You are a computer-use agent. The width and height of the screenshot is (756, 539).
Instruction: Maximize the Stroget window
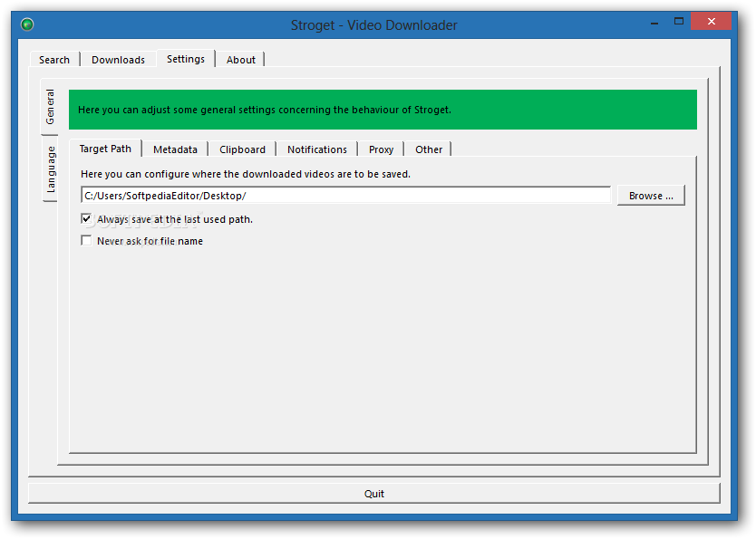click(678, 22)
